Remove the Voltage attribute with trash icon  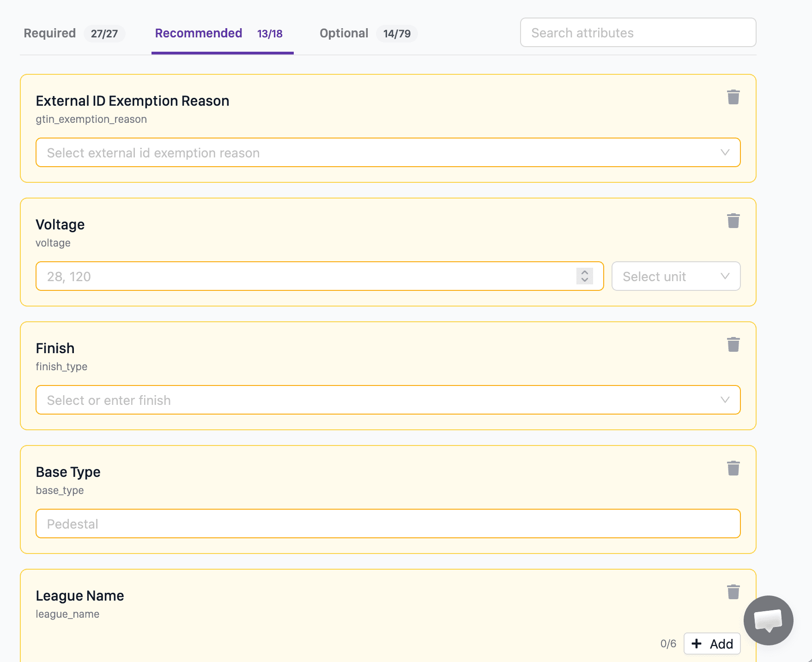tap(733, 221)
